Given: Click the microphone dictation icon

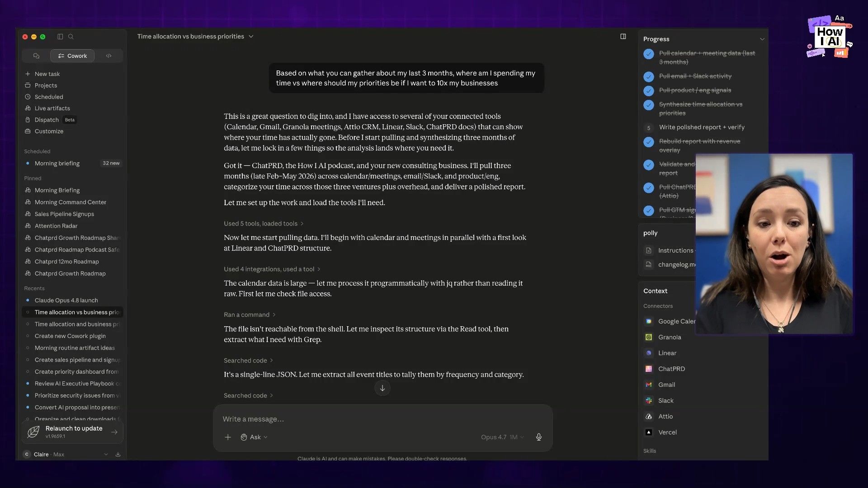Looking at the screenshot, I should (x=539, y=437).
